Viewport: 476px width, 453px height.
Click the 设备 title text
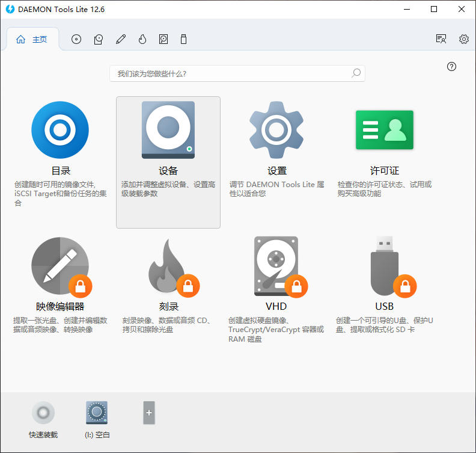pyautogui.click(x=168, y=171)
